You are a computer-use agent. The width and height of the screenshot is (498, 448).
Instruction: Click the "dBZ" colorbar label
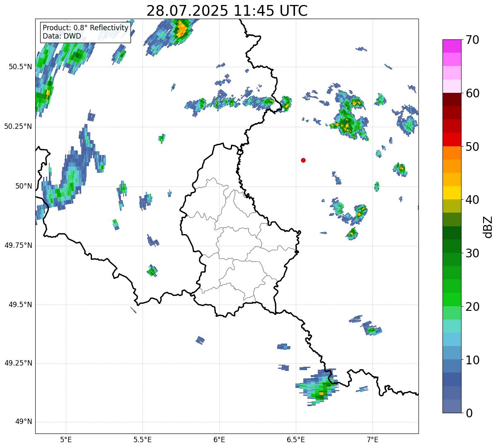click(x=488, y=226)
